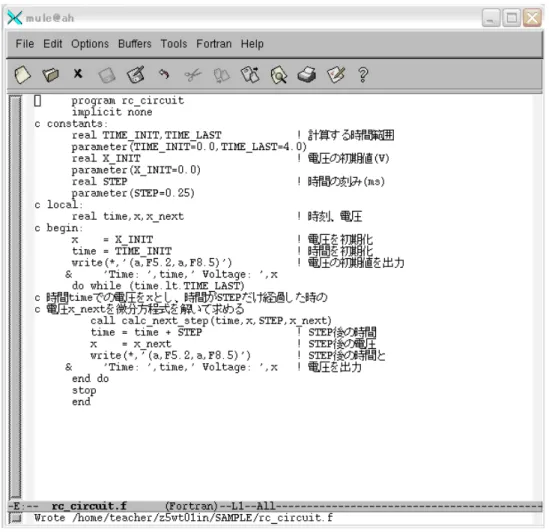Click the 'real time,x,x_next' line
549x532 pixels.
point(127,216)
